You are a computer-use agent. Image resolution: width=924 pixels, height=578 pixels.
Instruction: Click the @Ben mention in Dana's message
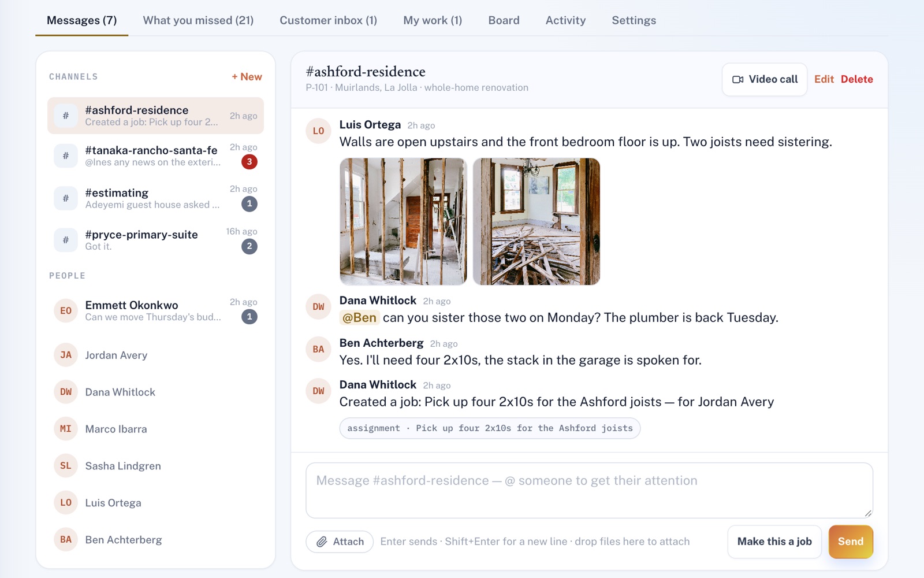point(359,317)
